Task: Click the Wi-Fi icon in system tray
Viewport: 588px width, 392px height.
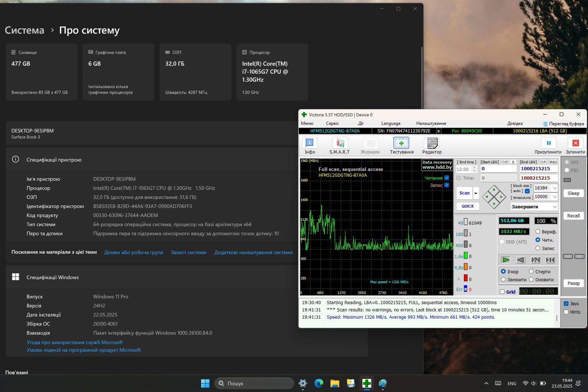Action: (525, 383)
